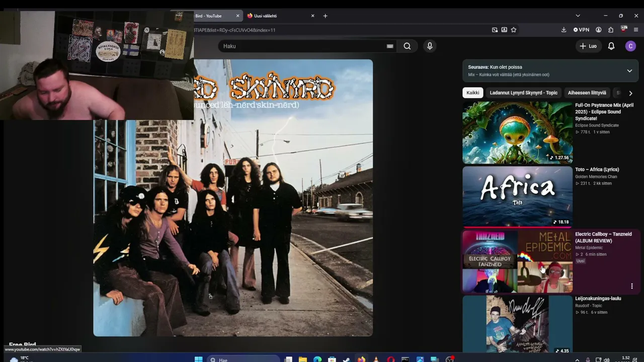Open Full-On Psytrance Mix video title
644x362 pixels.
[x=604, y=112]
